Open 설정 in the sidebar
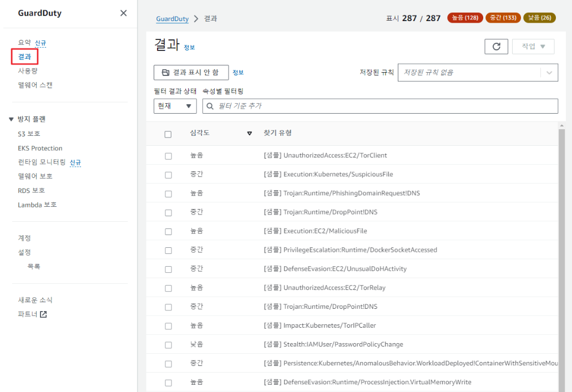572x392 pixels. coord(24,252)
